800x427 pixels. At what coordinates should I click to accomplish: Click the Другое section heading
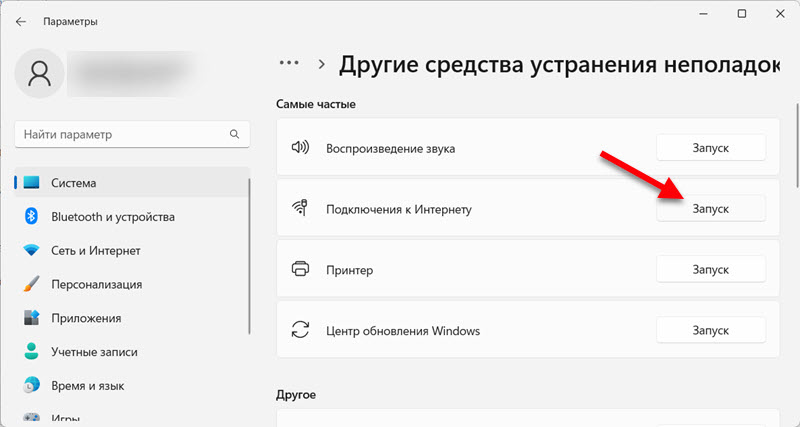(296, 395)
